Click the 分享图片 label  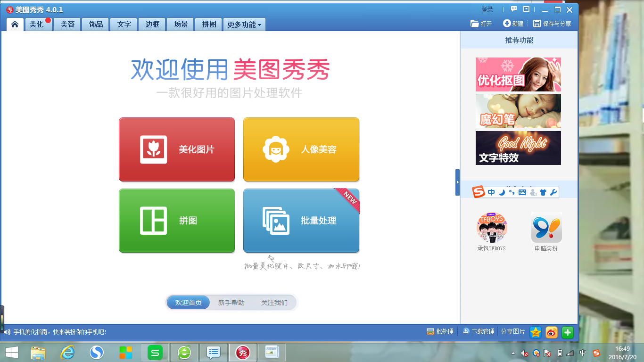click(x=513, y=332)
